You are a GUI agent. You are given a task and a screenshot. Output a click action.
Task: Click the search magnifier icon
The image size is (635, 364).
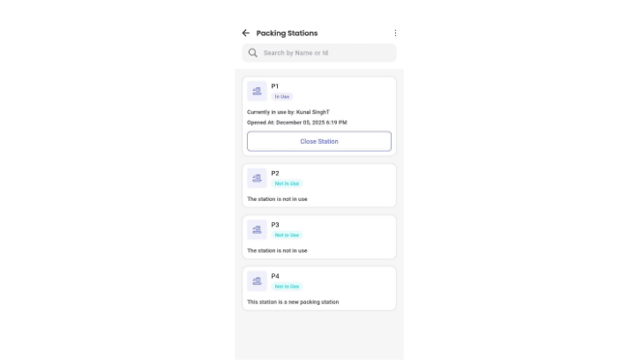tap(253, 53)
